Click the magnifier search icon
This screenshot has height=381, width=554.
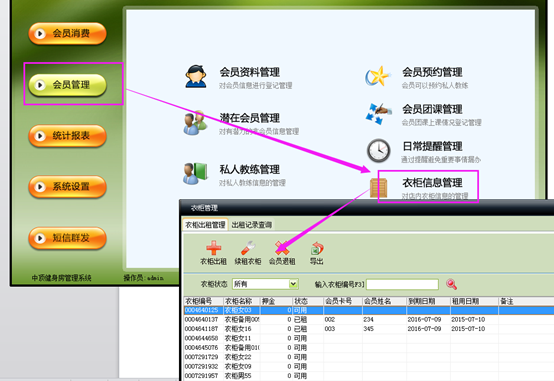tap(451, 284)
